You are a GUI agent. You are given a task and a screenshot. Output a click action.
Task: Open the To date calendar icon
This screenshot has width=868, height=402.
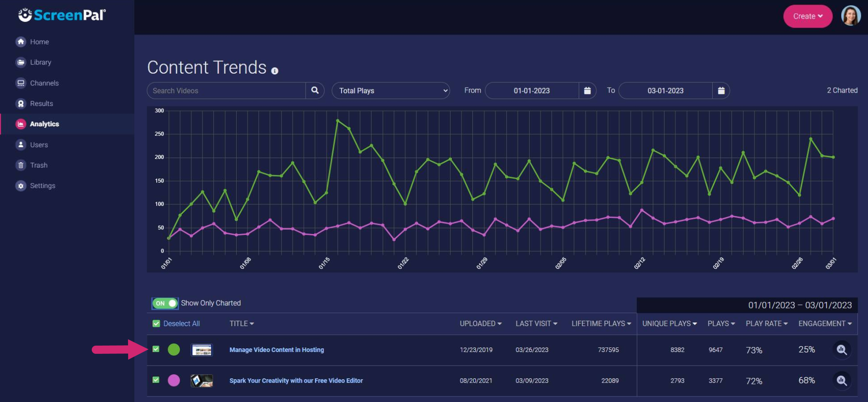(721, 90)
